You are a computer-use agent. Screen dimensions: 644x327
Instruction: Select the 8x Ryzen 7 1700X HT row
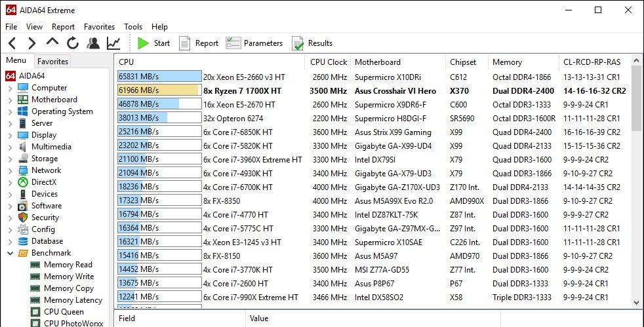pos(373,91)
